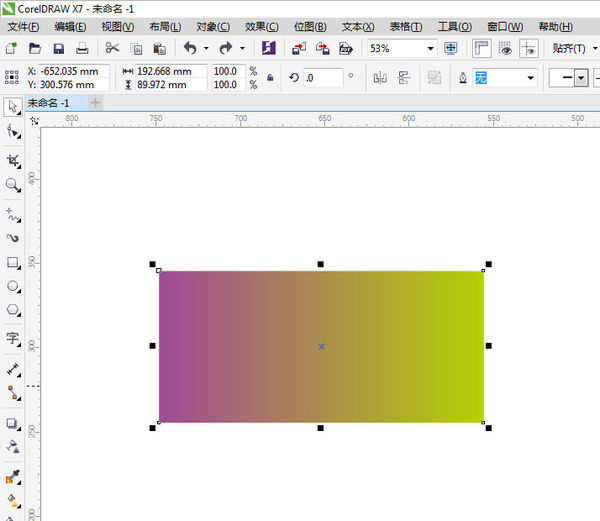Undo the last action
Screen dimensions: 600x521
[x=190, y=48]
